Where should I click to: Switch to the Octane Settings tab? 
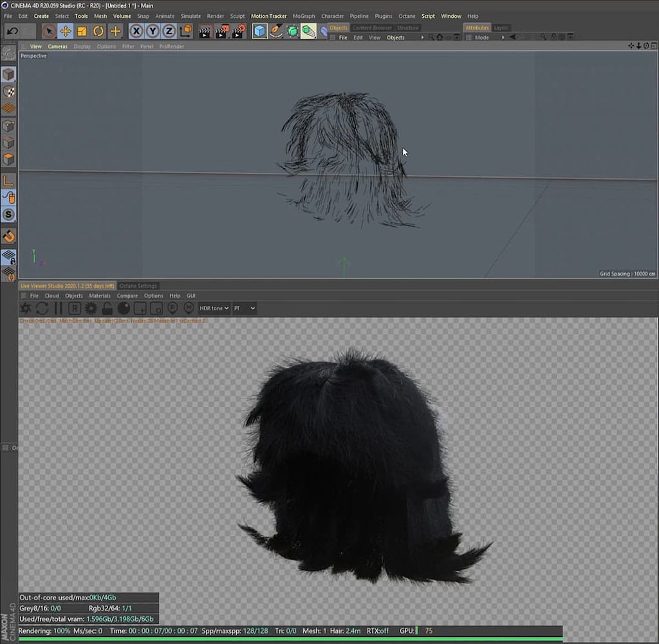click(x=138, y=285)
